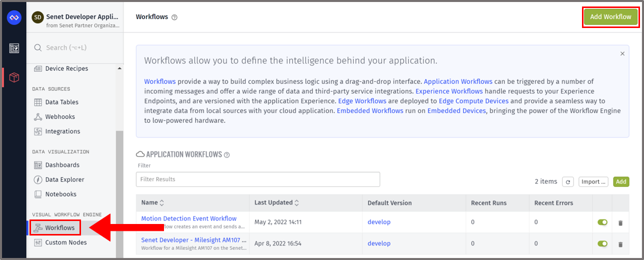Open Senet Developer - Milesight AM107 workflow
This screenshot has width=644, height=260.
click(x=192, y=240)
